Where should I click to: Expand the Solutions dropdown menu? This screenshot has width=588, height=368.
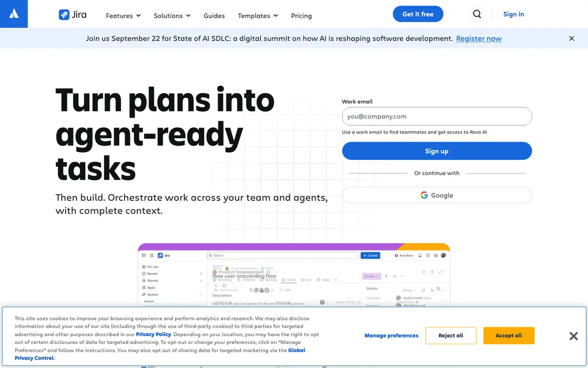click(x=172, y=16)
